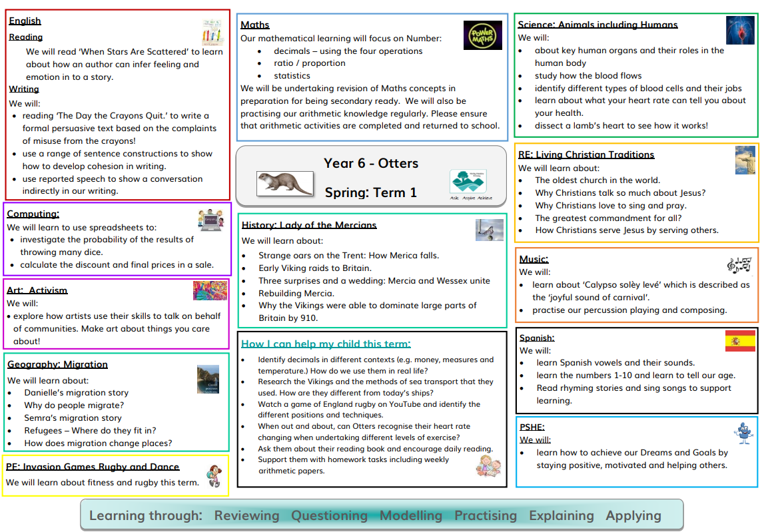Click the 'Year 6 - Otters' title text

pos(370,163)
